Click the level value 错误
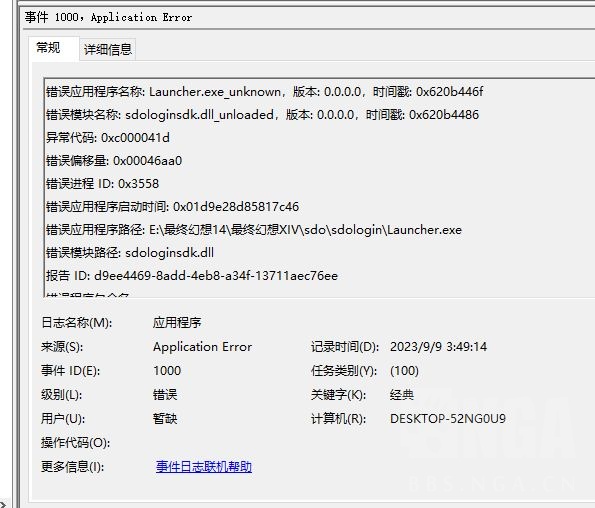 coord(165,395)
